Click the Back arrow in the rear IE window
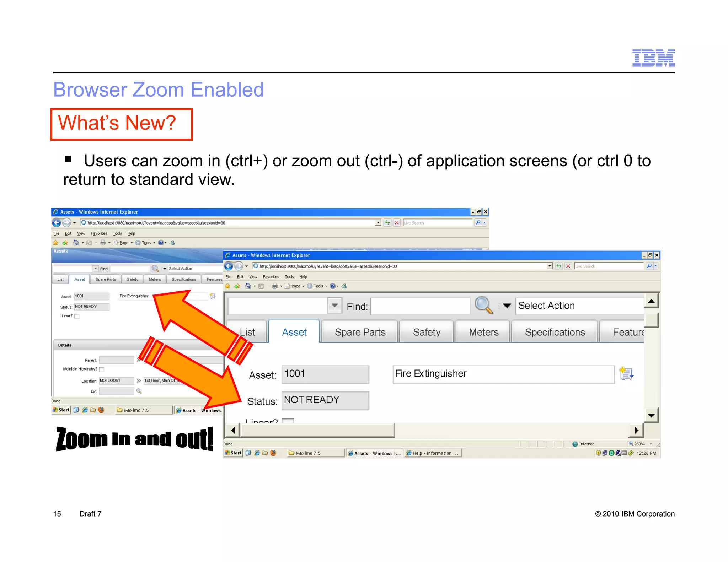728x562 pixels. pyautogui.click(x=57, y=223)
